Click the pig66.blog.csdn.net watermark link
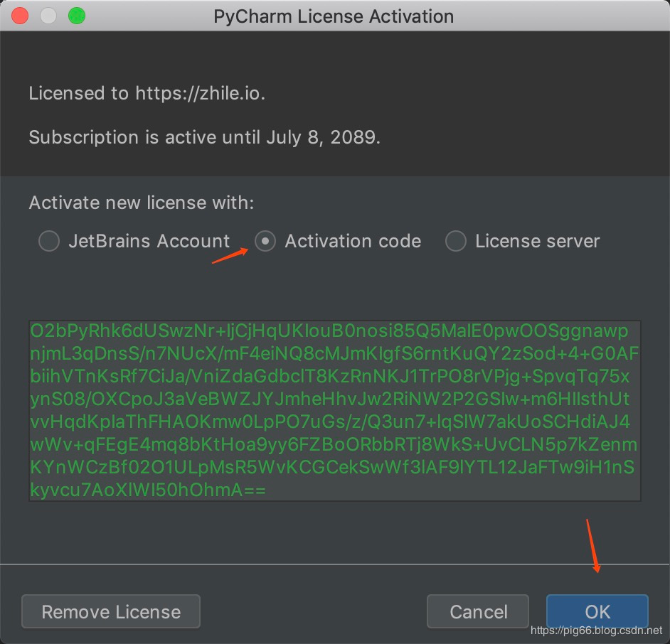This screenshot has height=644, width=670. point(597,630)
